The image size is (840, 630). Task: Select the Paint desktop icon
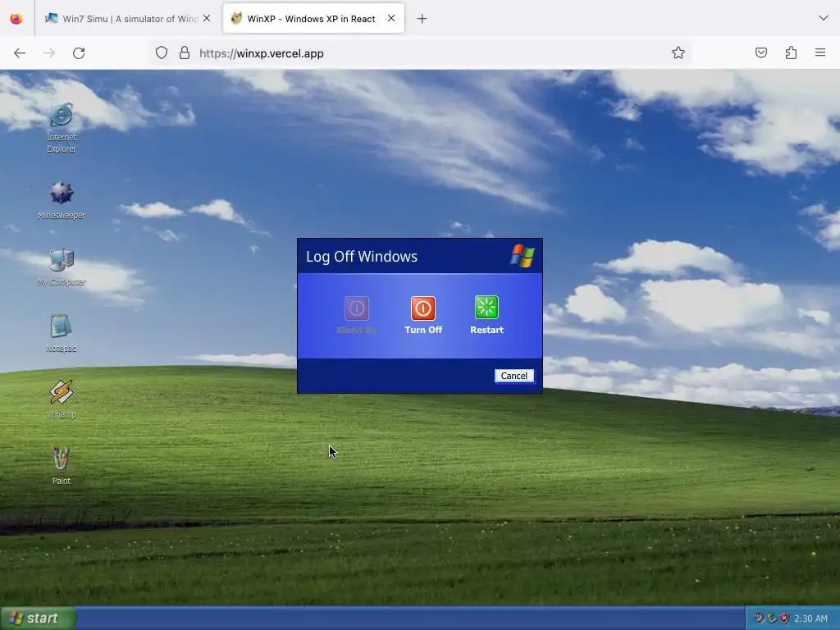[61, 466]
